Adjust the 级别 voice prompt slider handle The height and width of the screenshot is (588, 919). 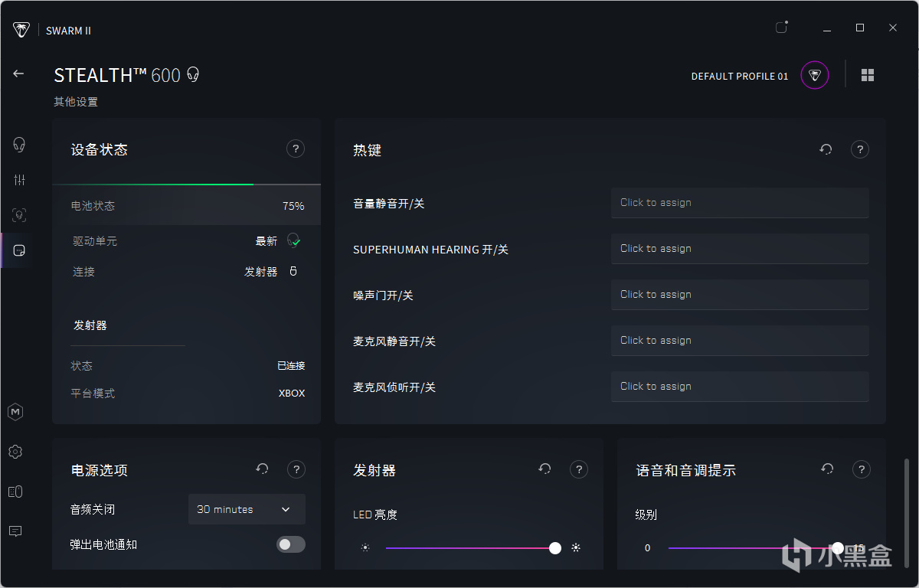pyautogui.click(x=838, y=548)
